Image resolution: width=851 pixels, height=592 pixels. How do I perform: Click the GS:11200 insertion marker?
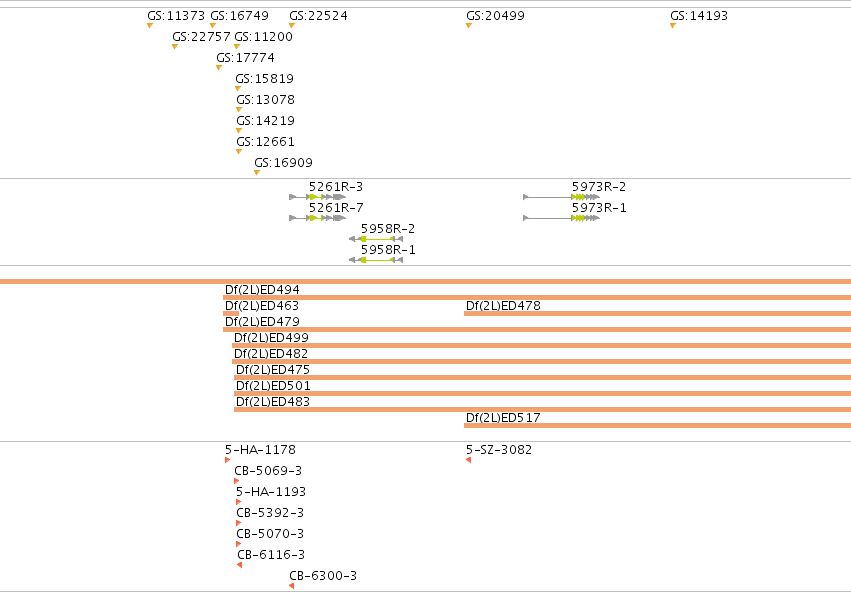coord(237,47)
